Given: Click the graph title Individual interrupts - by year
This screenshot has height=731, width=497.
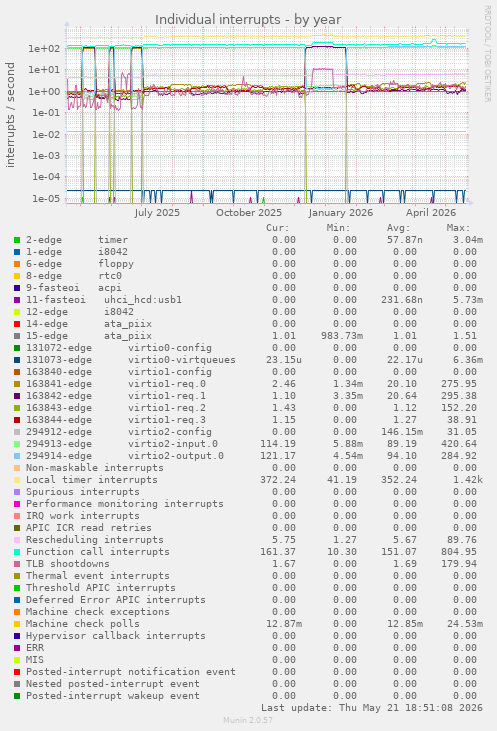Looking at the screenshot, I should tap(248, 20).
